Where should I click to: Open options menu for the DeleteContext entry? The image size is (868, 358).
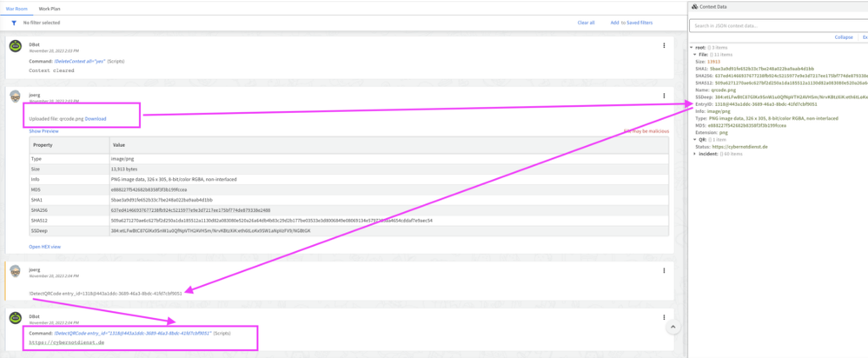[664, 45]
